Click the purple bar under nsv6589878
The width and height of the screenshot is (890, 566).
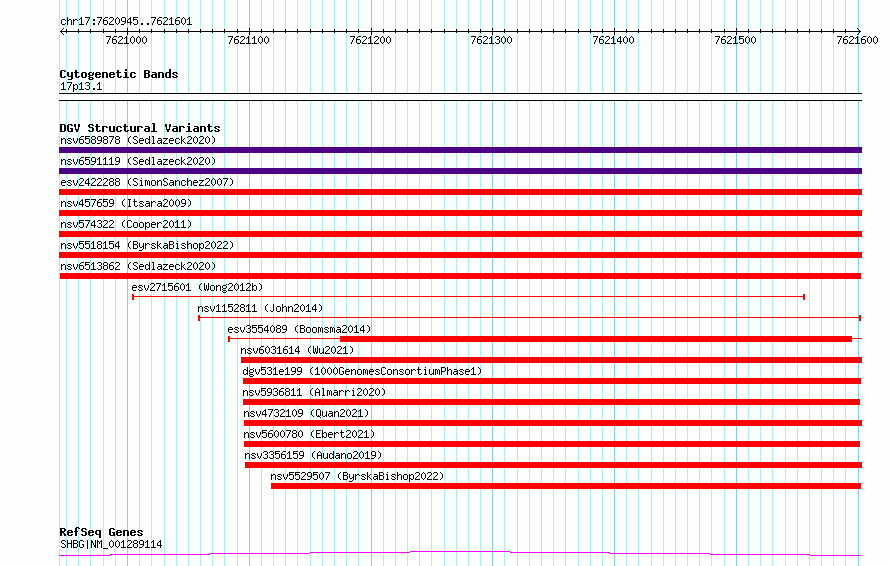pos(460,150)
